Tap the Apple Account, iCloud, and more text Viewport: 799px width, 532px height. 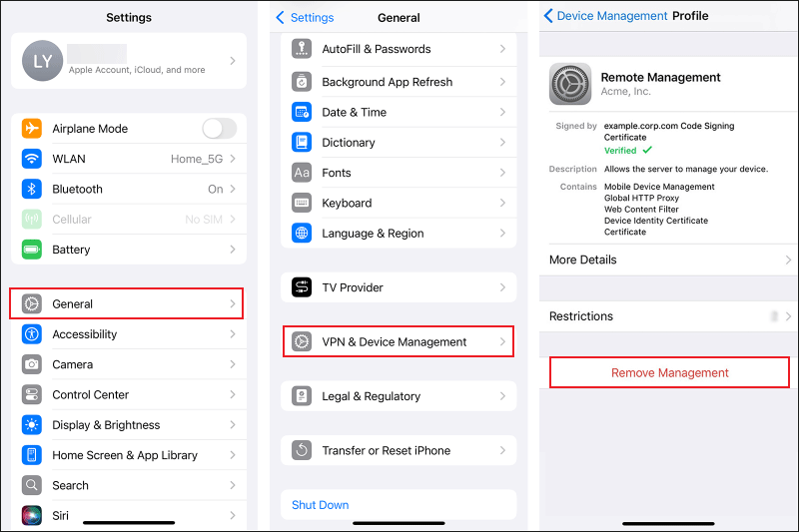pos(137,70)
